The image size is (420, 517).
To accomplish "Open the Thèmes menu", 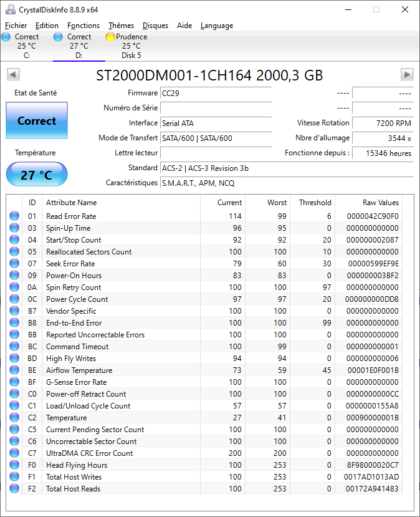I will click(x=121, y=26).
